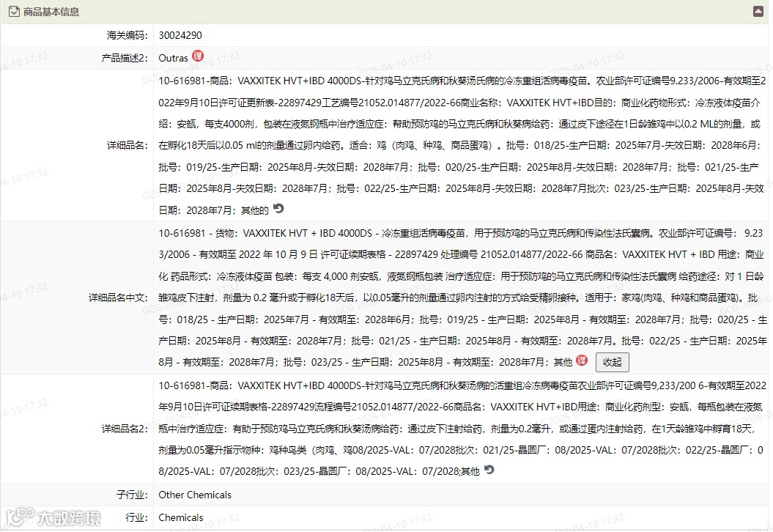Click the 收起 button
The width and height of the screenshot is (773, 532).
[613, 363]
